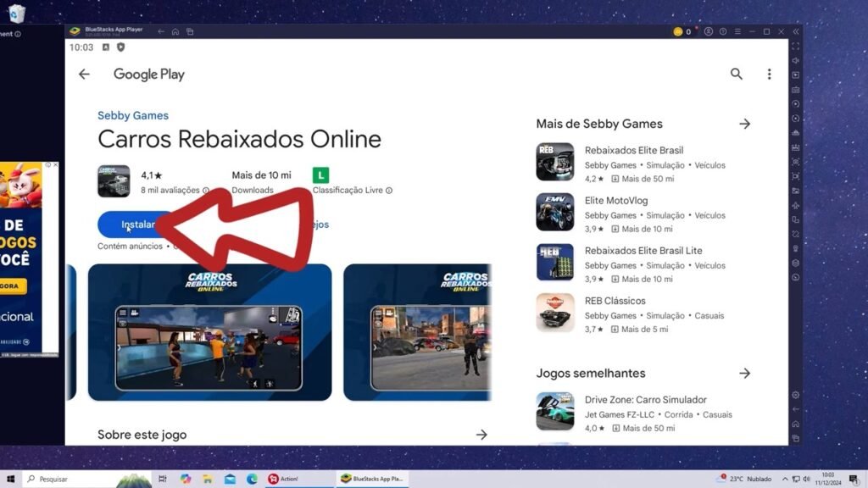Click the green L rating badge

click(320, 175)
